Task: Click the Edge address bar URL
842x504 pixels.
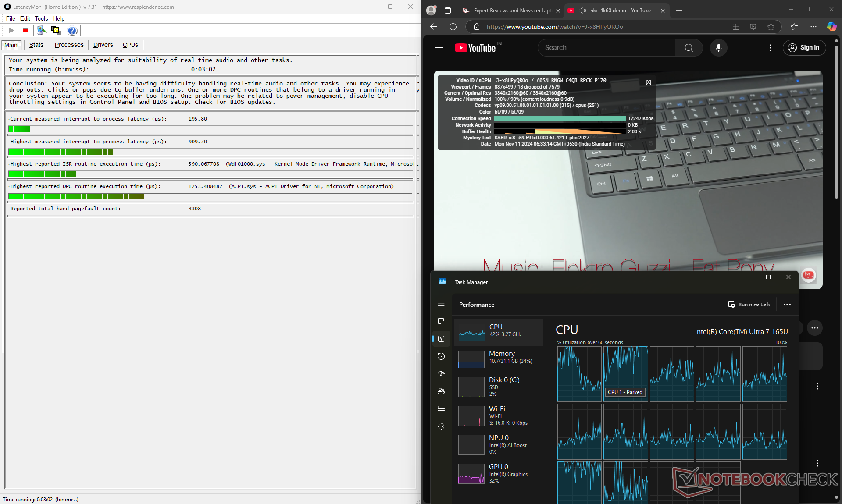Action: click(x=555, y=27)
